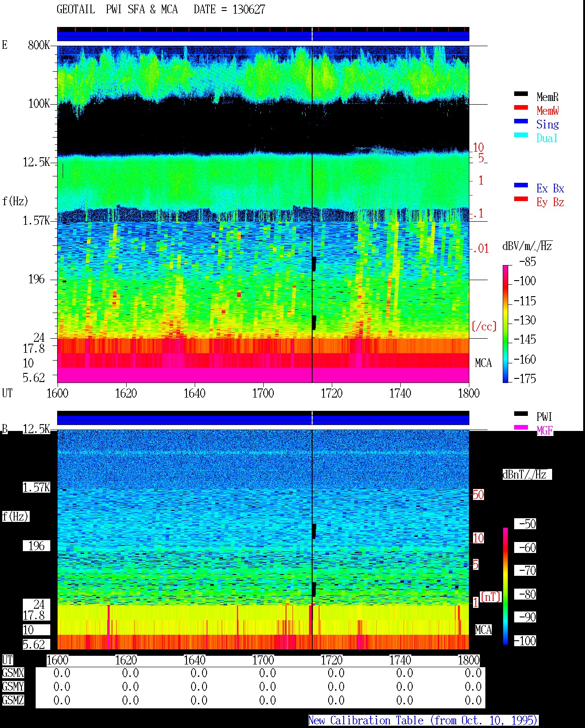Viewport: 585px width, 728px height.
Task: Click the blue Sing legend swatch
Action: (521, 122)
